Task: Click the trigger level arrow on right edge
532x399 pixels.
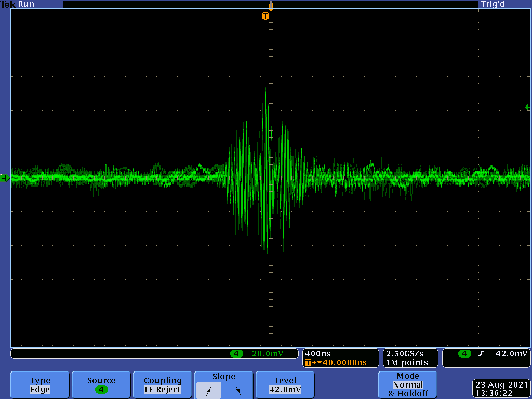Action: tap(527, 108)
